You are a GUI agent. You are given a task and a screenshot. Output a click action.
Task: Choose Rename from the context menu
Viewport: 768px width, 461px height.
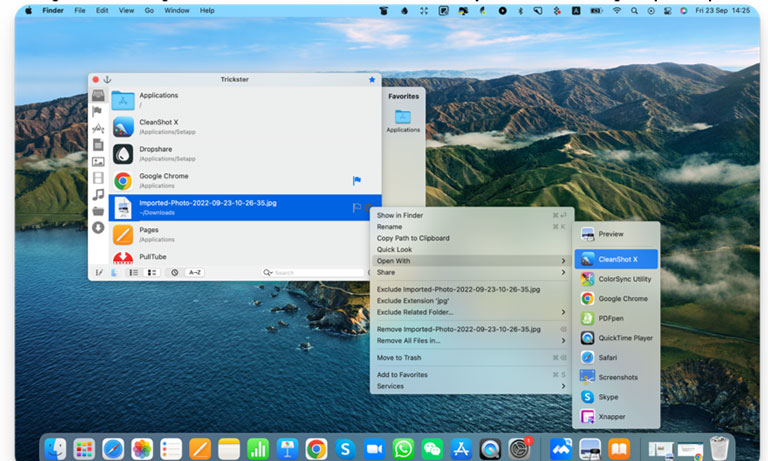[x=472, y=226]
